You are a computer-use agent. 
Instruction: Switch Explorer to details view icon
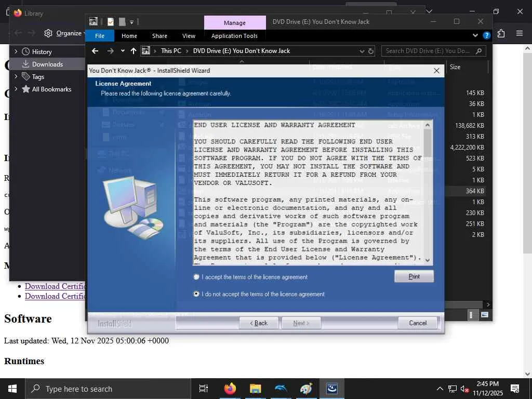click(x=471, y=315)
